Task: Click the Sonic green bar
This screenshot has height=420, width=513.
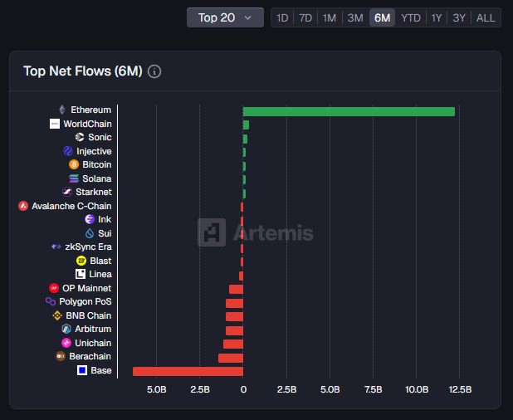Action: click(245, 139)
